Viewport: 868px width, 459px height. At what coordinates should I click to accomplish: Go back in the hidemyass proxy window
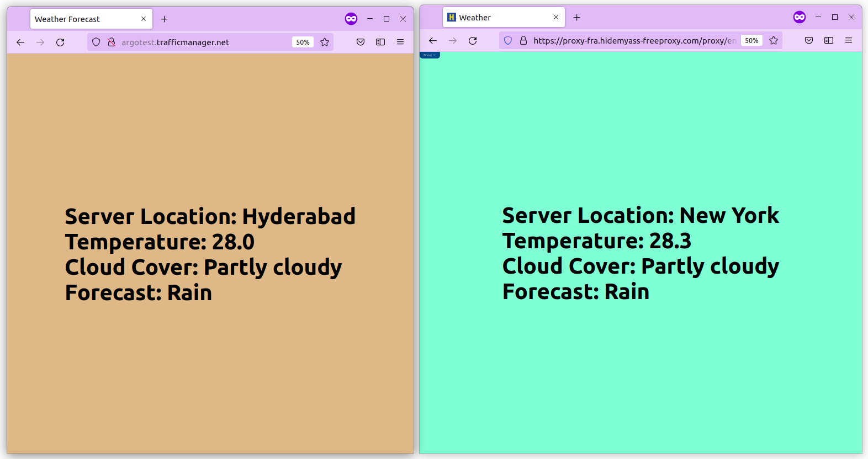pos(433,40)
